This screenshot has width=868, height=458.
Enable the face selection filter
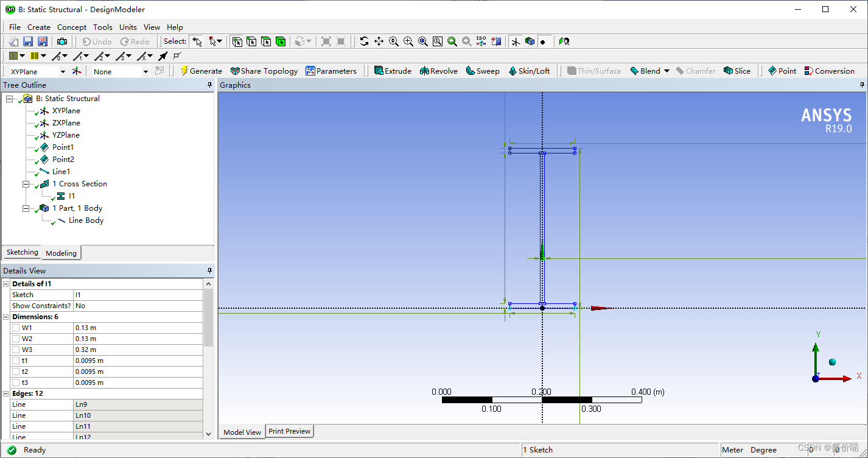(266, 41)
